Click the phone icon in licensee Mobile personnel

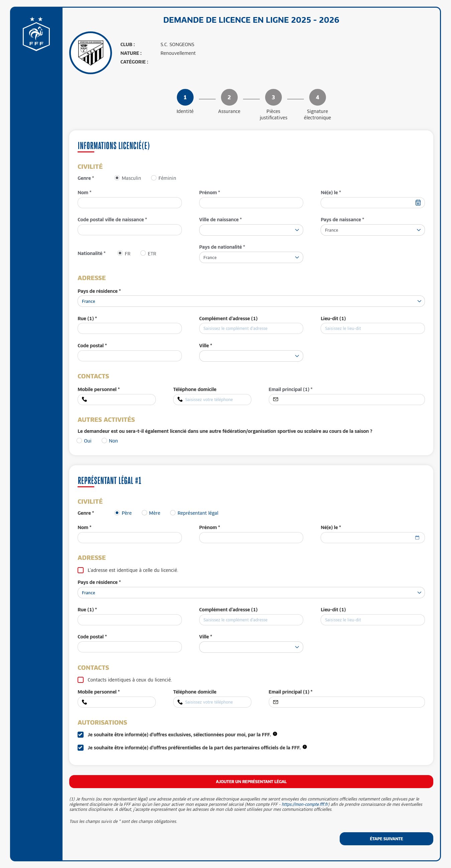click(x=85, y=399)
